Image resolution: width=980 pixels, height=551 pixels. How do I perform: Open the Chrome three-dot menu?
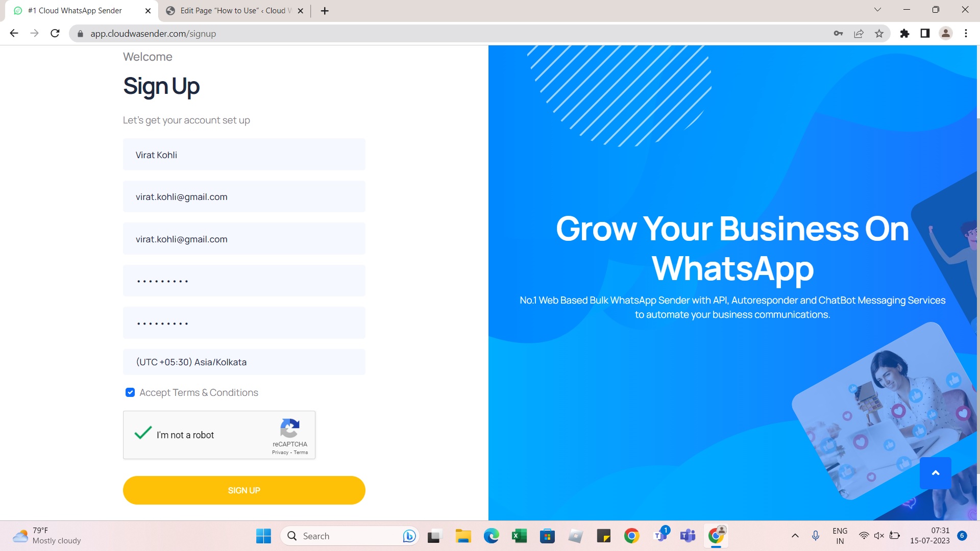pos(966,33)
